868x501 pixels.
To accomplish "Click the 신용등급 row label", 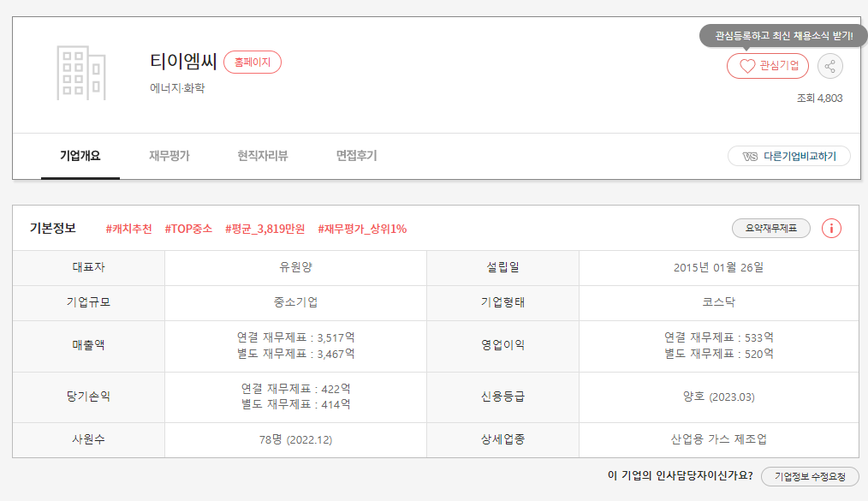I will [x=502, y=397].
